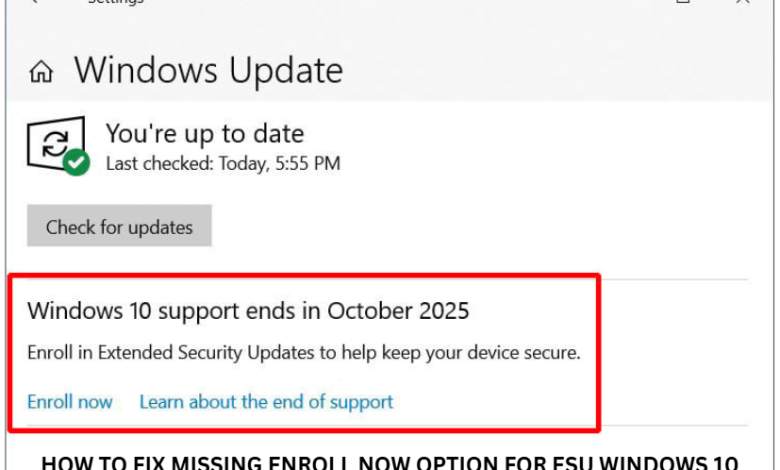Click the Settings title in the title bar
The width and height of the screenshot is (780, 470).
pos(115,2)
